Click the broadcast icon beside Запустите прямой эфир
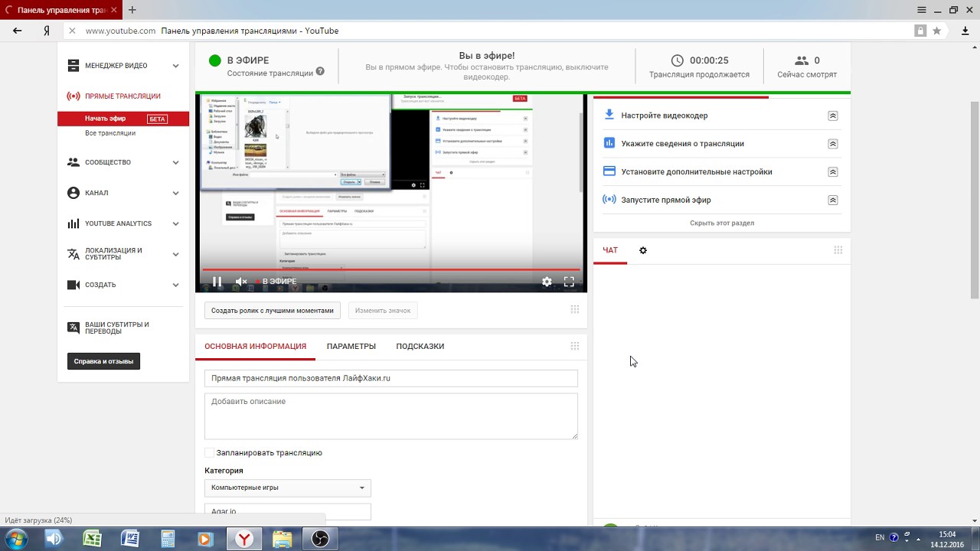Image resolution: width=980 pixels, height=551 pixels. pos(609,200)
